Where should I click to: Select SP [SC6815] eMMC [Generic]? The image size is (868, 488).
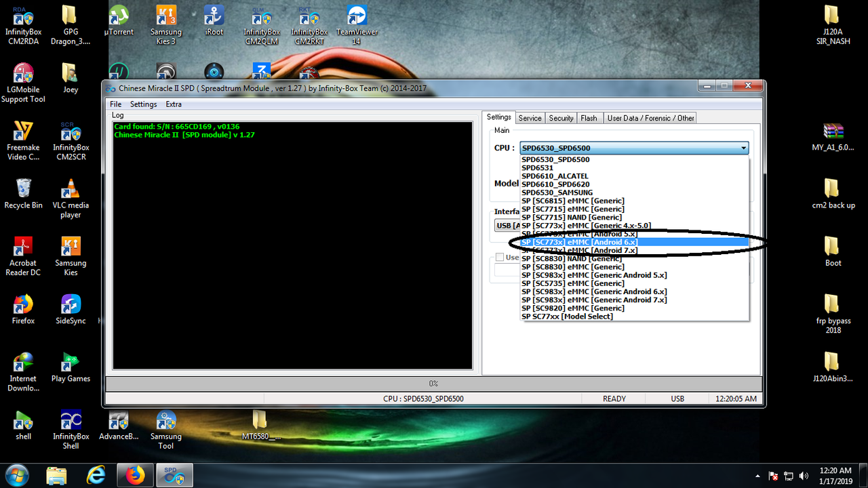[x=634, y=201]
